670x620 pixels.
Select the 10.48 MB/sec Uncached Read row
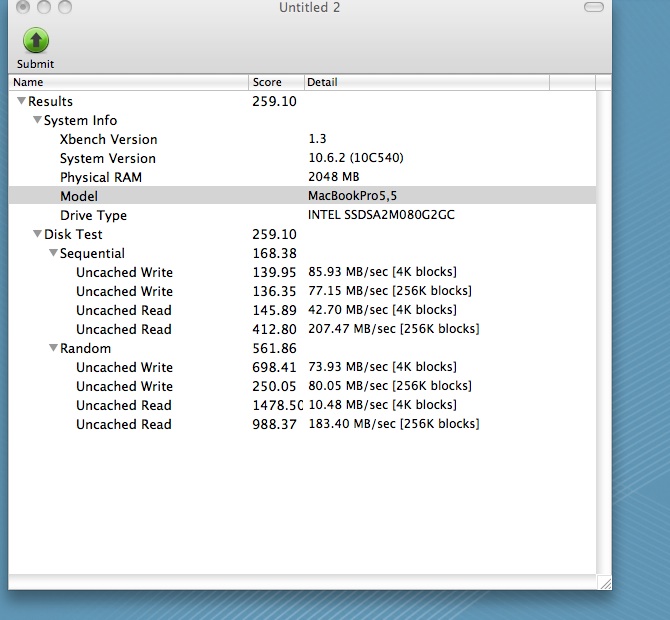coord(302,405)
